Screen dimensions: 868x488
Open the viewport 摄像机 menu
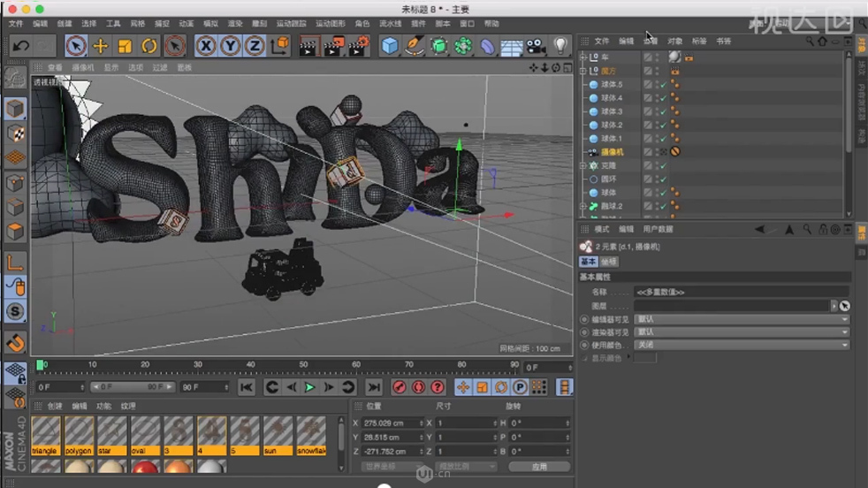(83, 67)
